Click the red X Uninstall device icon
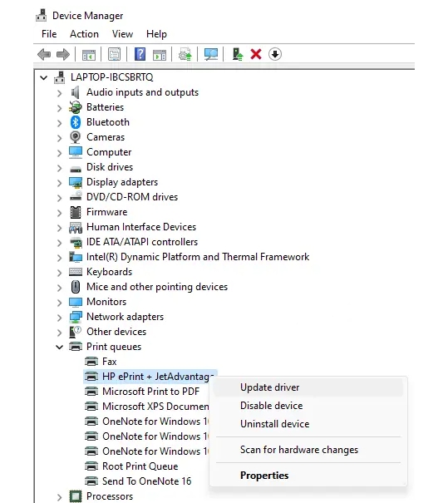448x503 pixels. coord(256,54)
